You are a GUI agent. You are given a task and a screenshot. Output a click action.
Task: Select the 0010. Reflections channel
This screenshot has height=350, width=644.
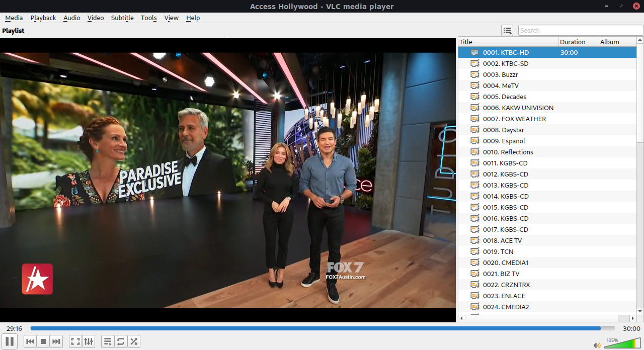(547, 152)
